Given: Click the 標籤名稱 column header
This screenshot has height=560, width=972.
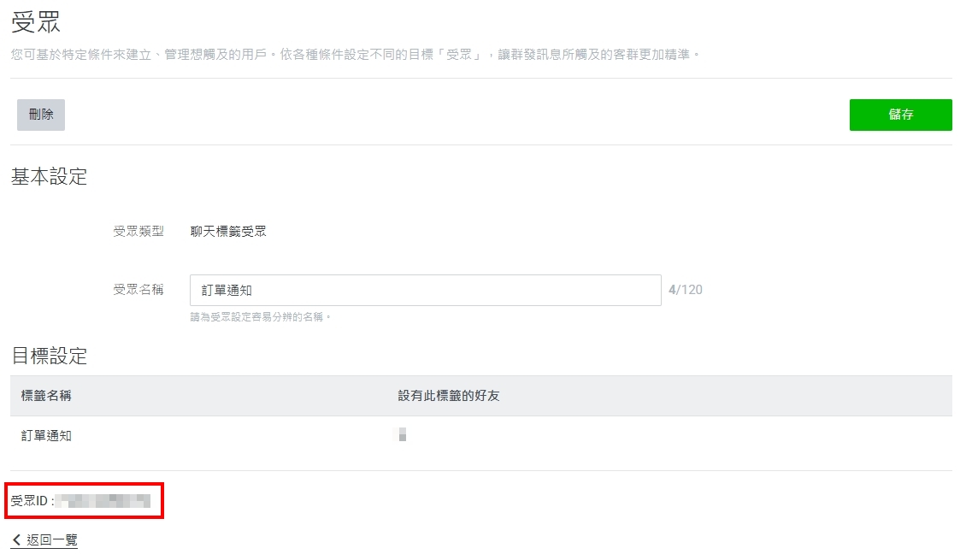Looking at the screenshot, I should 46,396.
